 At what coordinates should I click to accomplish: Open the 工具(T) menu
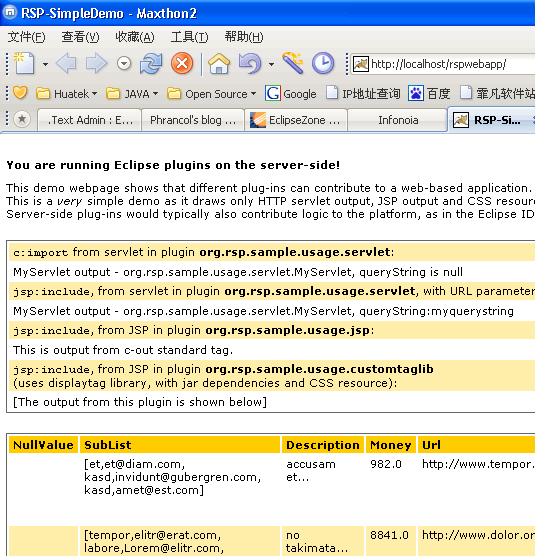click(189, 37)
